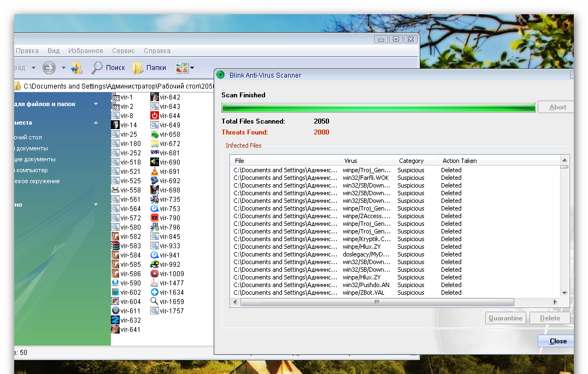Click the vir-1634 blue plus icon

[154, 292]
